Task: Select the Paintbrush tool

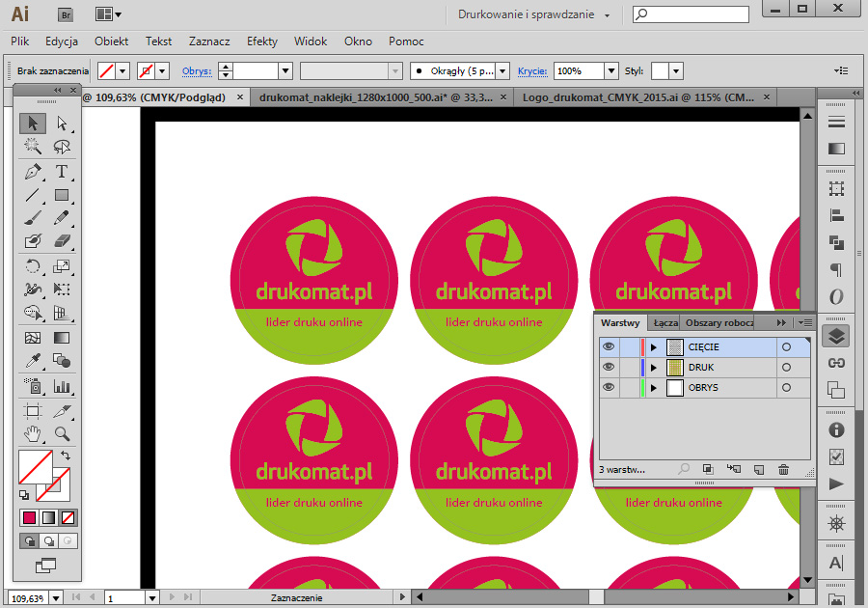Action: coord(33,218)
